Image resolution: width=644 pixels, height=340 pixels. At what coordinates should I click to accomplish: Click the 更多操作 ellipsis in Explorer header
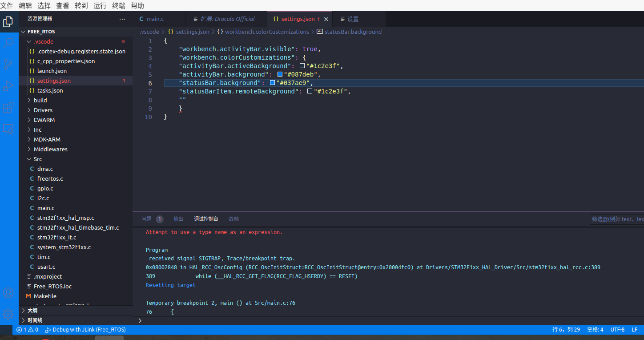pos(122,19)
